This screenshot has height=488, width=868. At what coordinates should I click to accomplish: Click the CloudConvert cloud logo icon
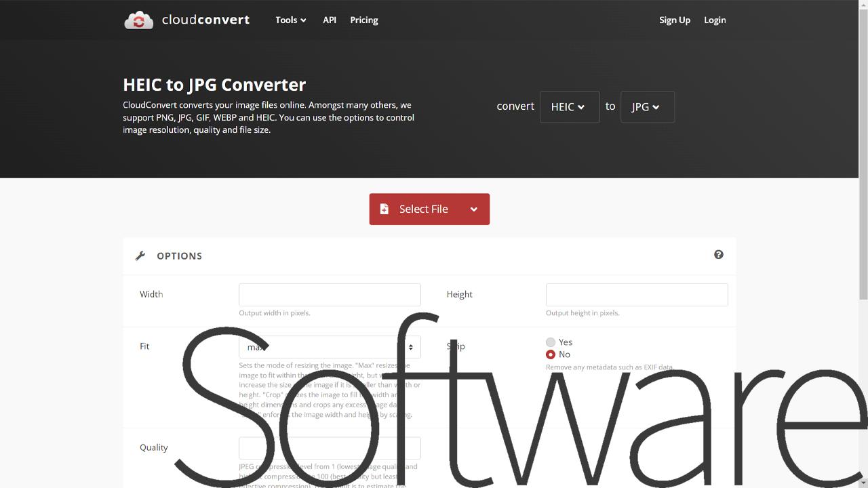point(138,20)
